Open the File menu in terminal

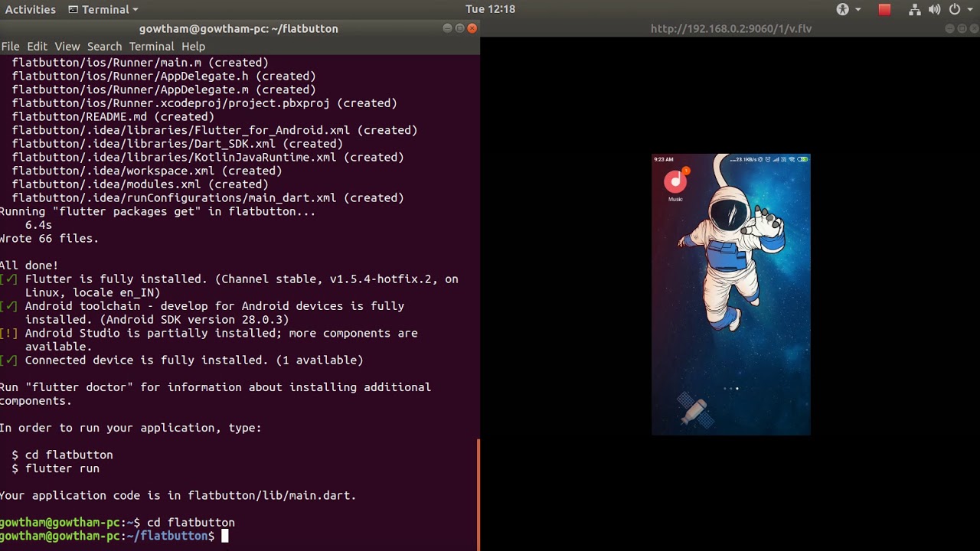point(11,47)
